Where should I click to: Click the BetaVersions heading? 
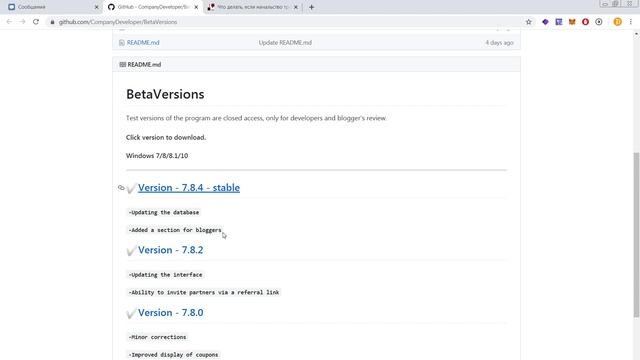tap(165, 94)
